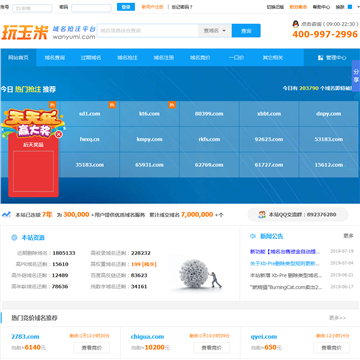Open the 查域名 search type dropdown
The image size is (360, 360).
(215, 31)
